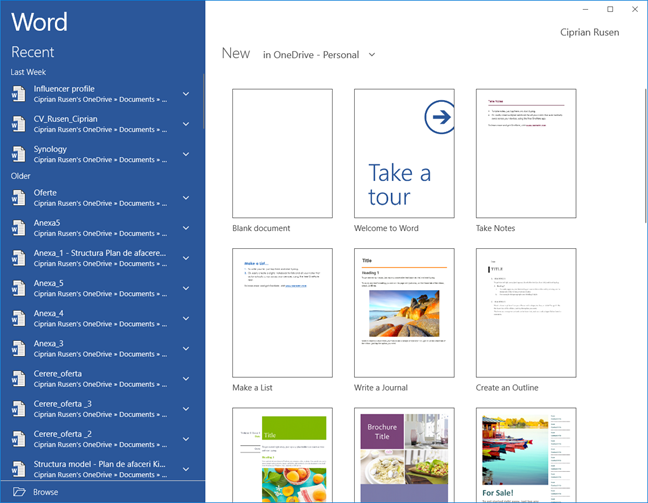Image resolution: width=648 pixels, height=503 pixels.
Task: Choose the Brochure Title template
Action: (x=404, y=455)
